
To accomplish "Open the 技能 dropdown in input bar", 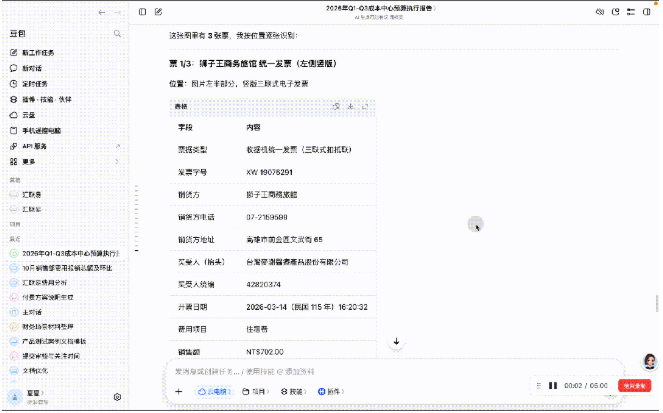I will click(x=293, y=391).
